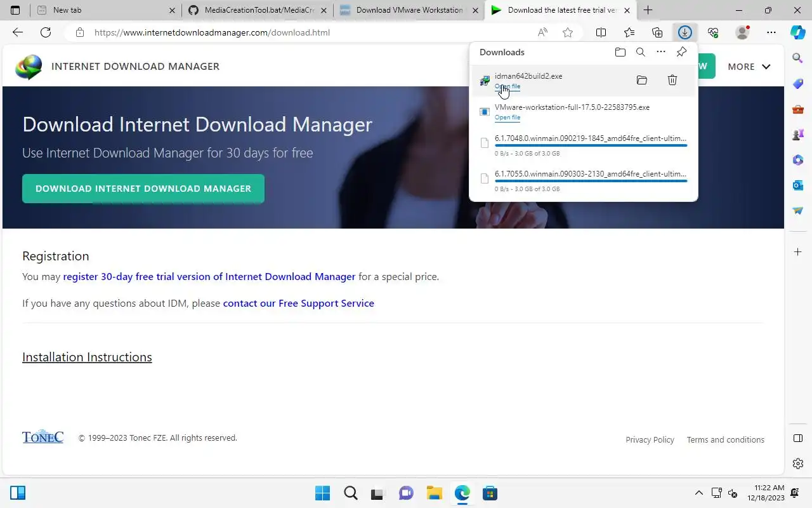Viewport: 812px width, 508px height.
Task: Open contact our Free Support Service link
Action: pos(299,304)
